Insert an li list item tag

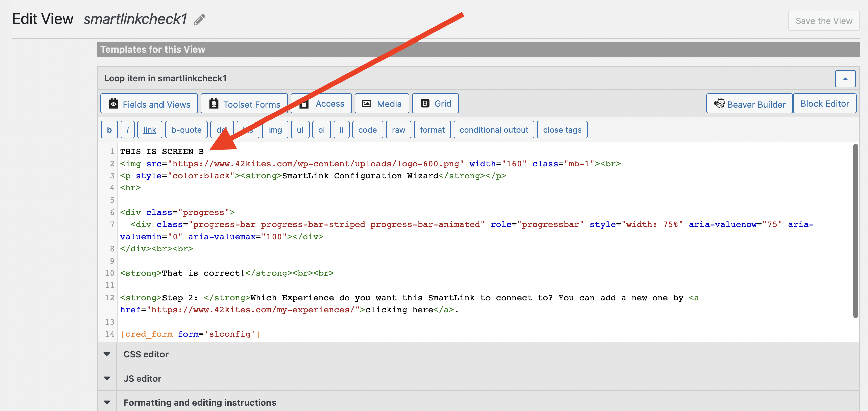tap(341, 130)
